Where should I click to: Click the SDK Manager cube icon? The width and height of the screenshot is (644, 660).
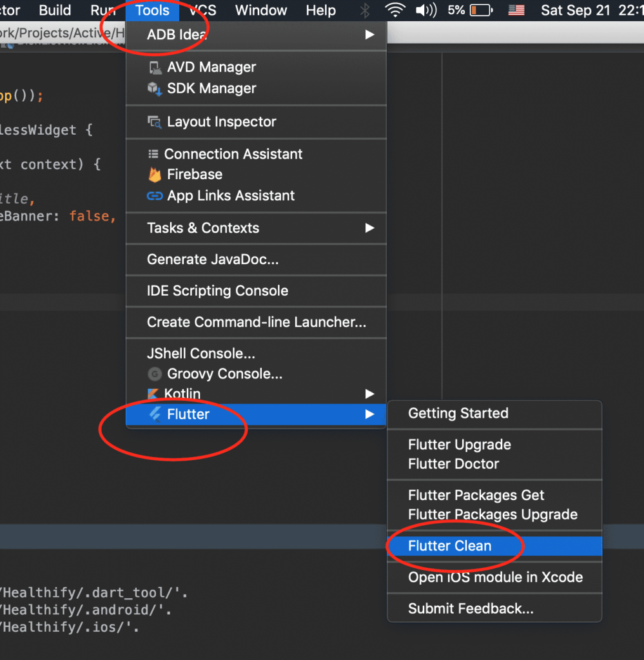point(155,89)
